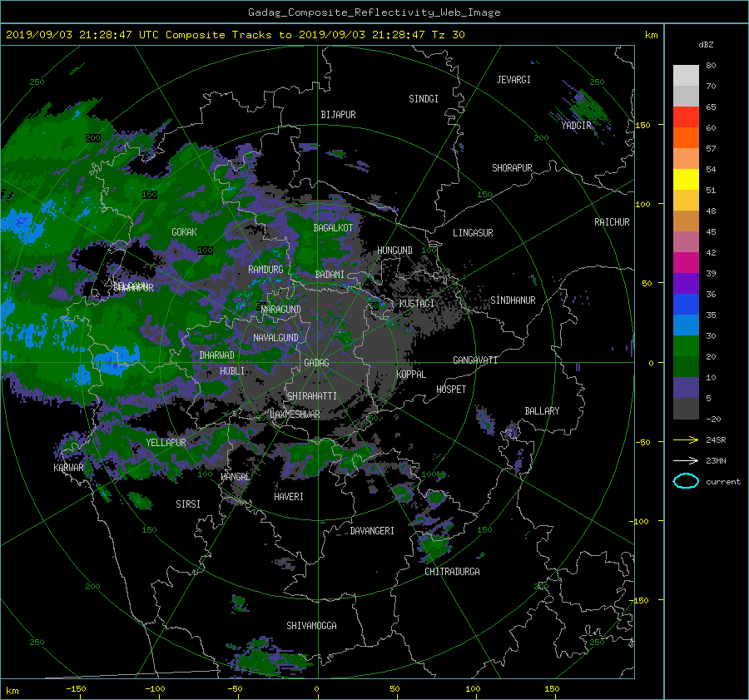Select the yellow 51 dBZ color swatch
Screen dimensions: 749x700
coord(686,180)
